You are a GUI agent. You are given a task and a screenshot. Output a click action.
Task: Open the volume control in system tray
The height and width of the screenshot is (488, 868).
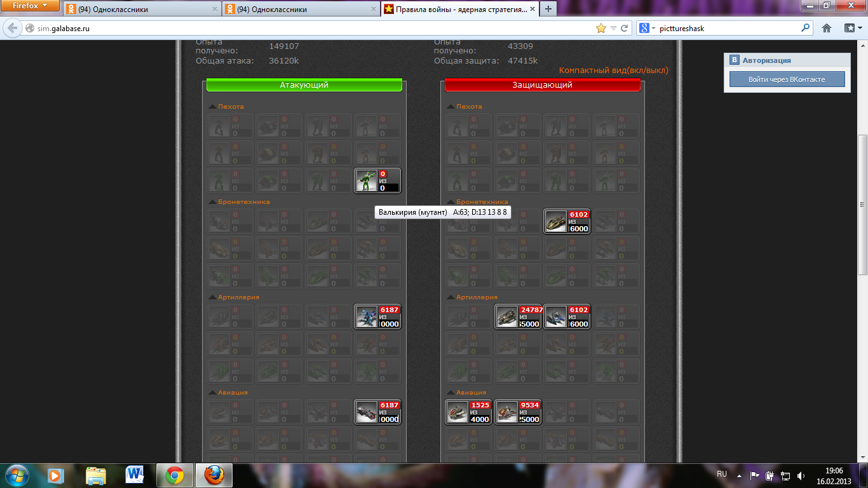point(801,475)
